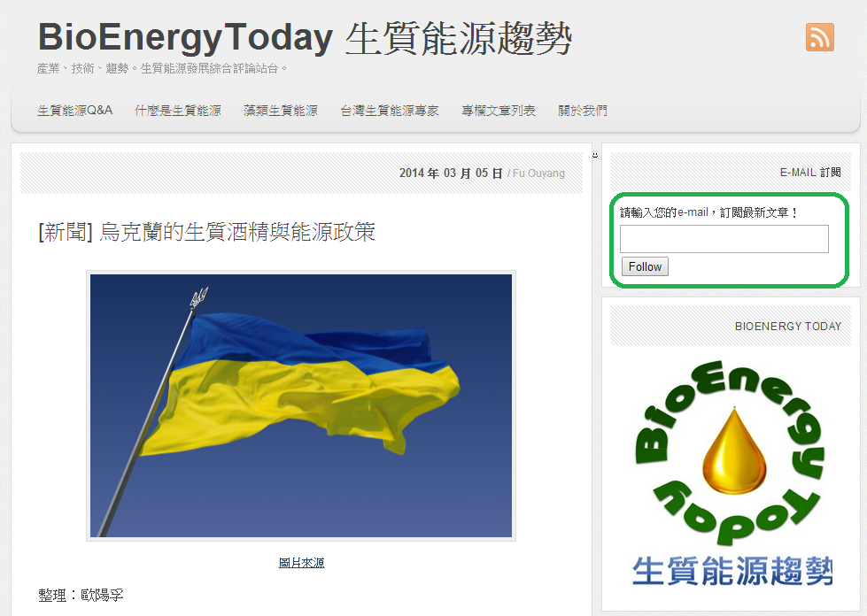Click the Ukrainian flag image
The height and width of the screenshot is (616, 867).
[301, 405]
